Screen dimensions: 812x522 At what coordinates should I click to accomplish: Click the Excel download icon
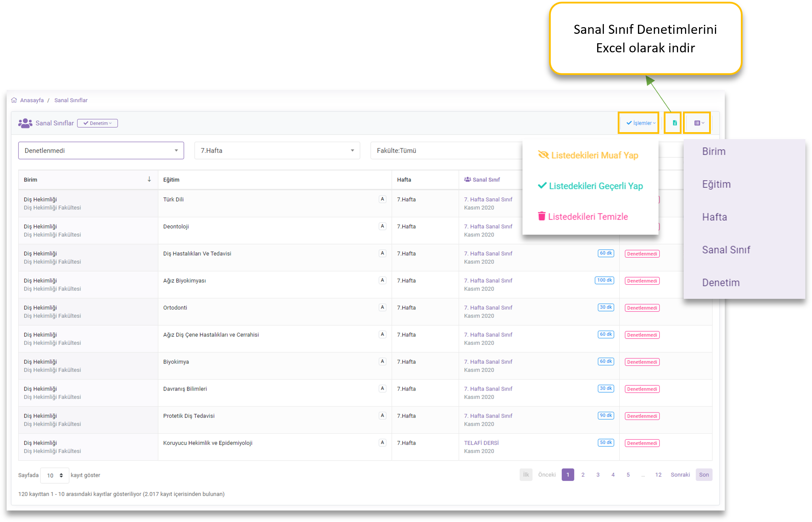point(675,123)
